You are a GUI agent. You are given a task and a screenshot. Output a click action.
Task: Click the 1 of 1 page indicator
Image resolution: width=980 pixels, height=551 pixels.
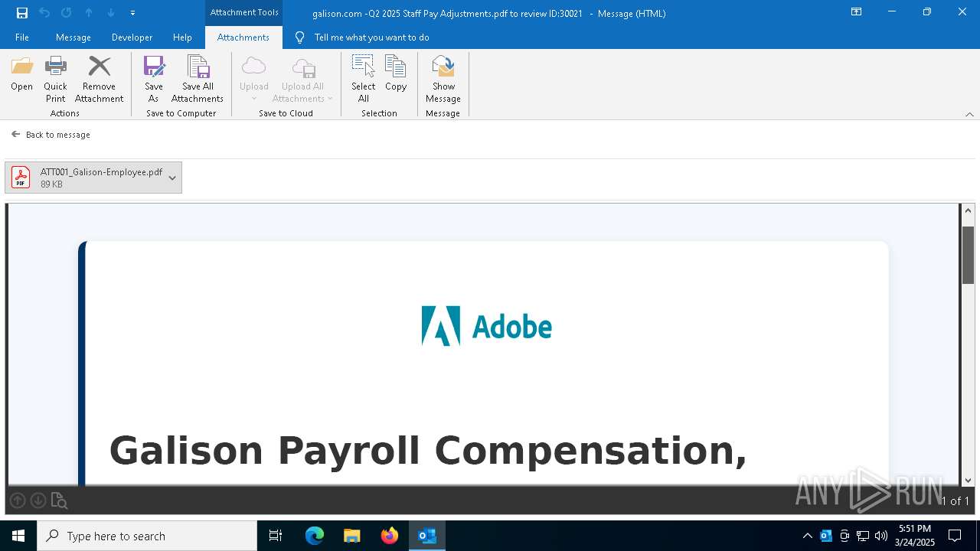[955, 501]
